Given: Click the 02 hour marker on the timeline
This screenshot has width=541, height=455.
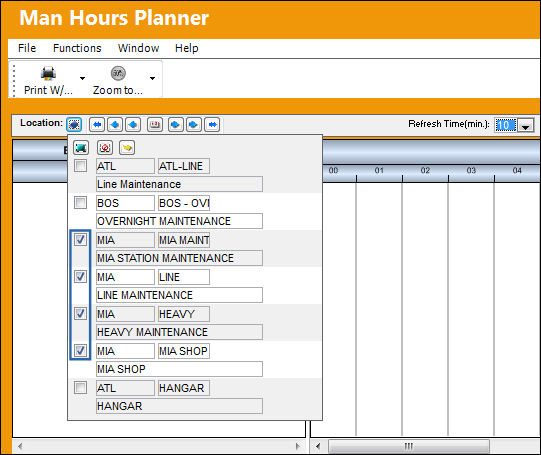Looking at the screenshot, I should 425,170.
